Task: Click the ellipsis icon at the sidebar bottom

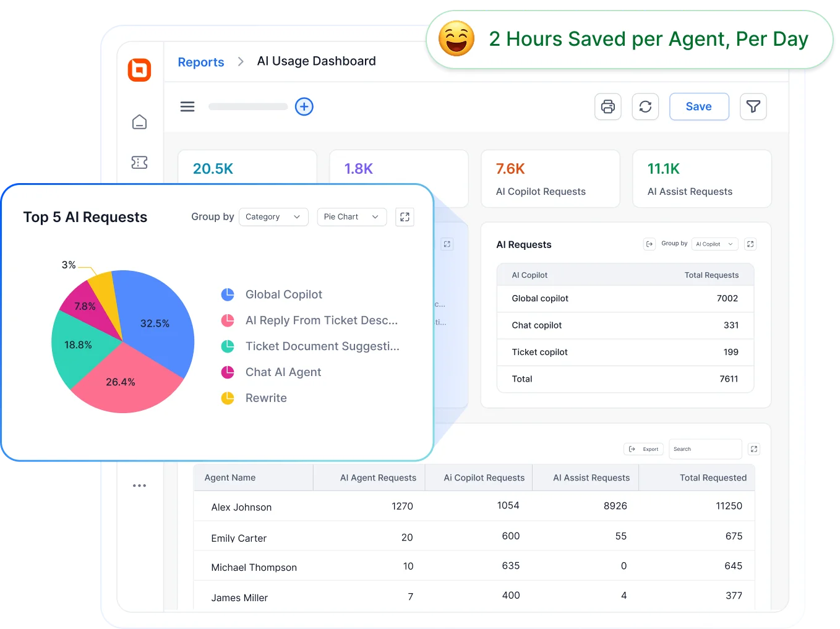Action: coord(139,485)
